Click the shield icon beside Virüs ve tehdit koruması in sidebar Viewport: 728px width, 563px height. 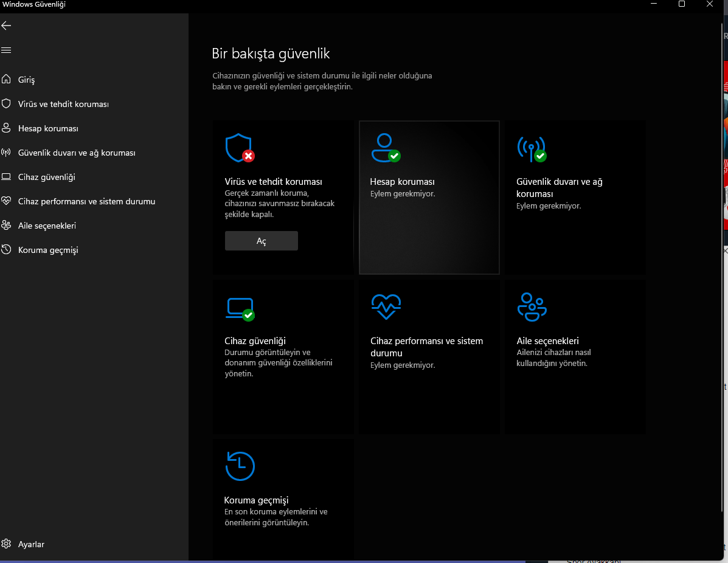[6, 103]
